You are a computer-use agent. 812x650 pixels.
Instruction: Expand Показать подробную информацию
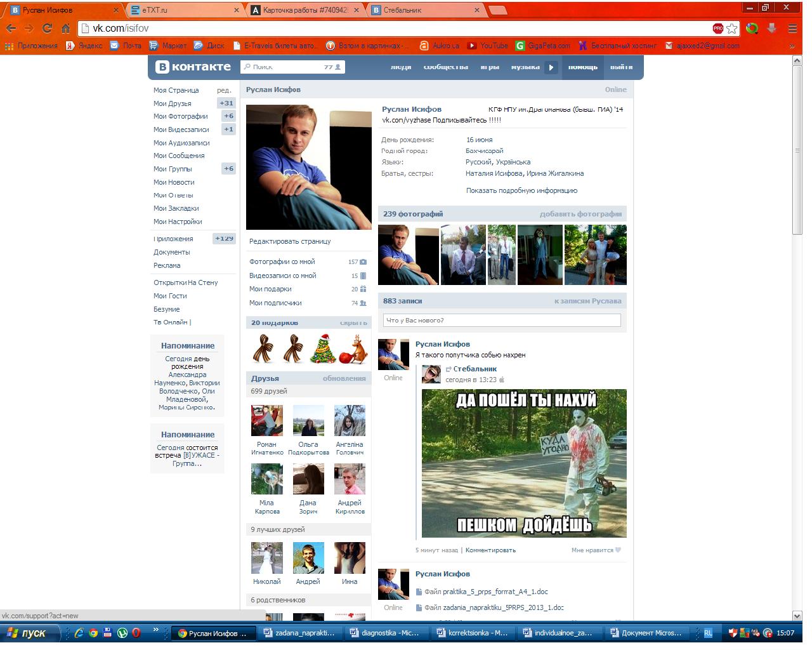521,190
